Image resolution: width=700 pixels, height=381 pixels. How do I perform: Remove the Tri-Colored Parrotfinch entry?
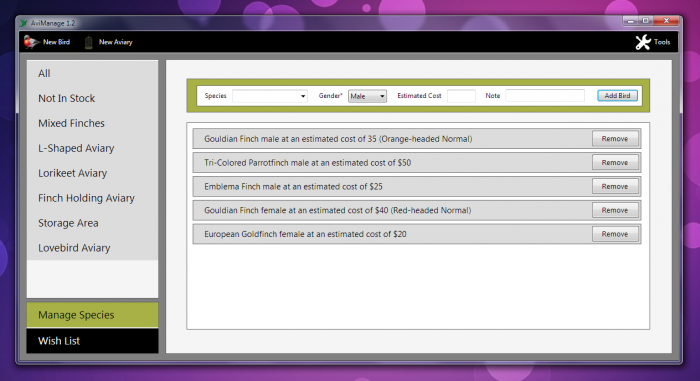coord(615,163)
